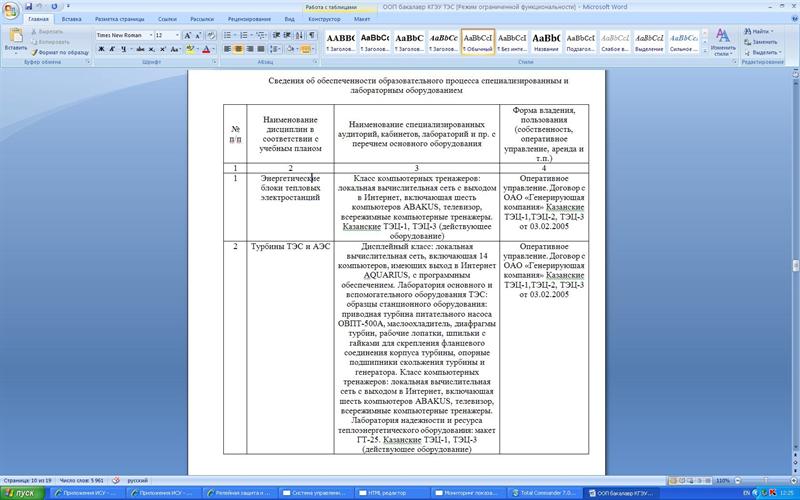Switch to the Вставка tab
The height and width of the screenshot is (500, 800).
click(72, 19)
